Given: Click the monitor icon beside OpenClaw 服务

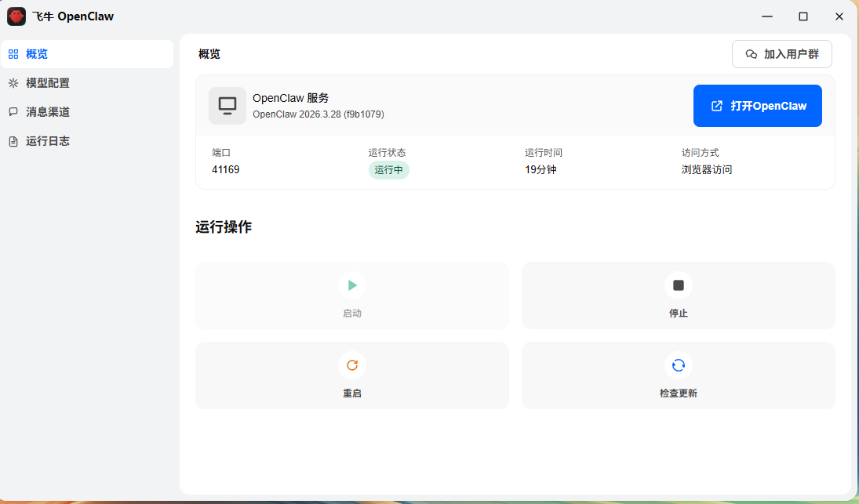Looking at the screenshot, I should pos(227,106).
